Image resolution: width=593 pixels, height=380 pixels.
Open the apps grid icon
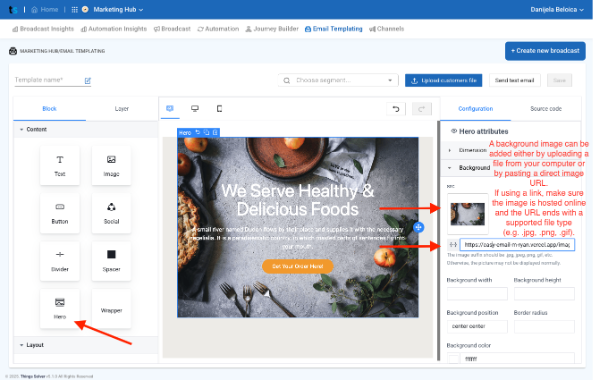click(x=75, y=10)
